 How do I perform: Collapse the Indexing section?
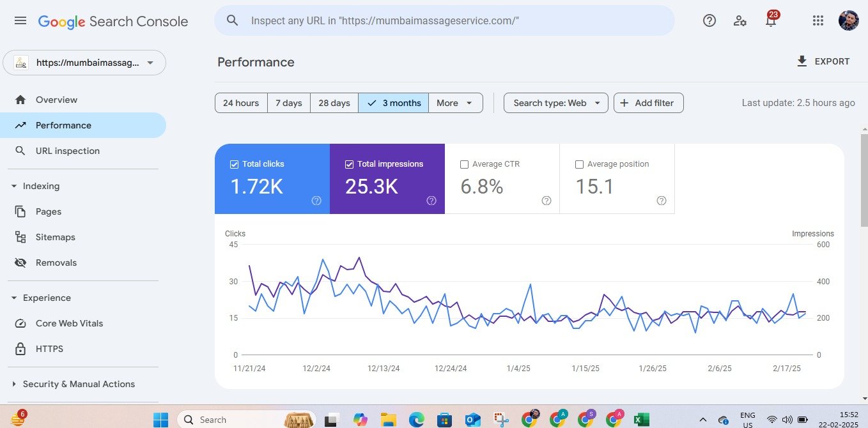pos(14,186)
